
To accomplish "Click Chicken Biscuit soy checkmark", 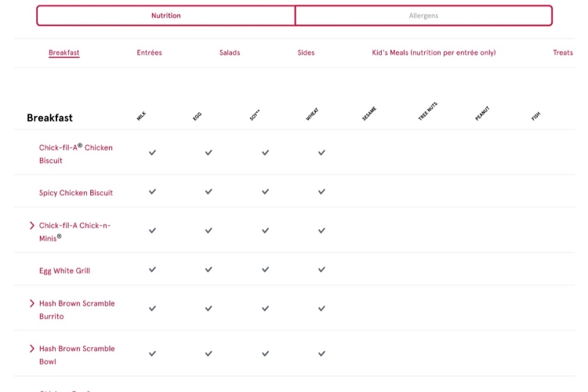I will coord(265,153).
